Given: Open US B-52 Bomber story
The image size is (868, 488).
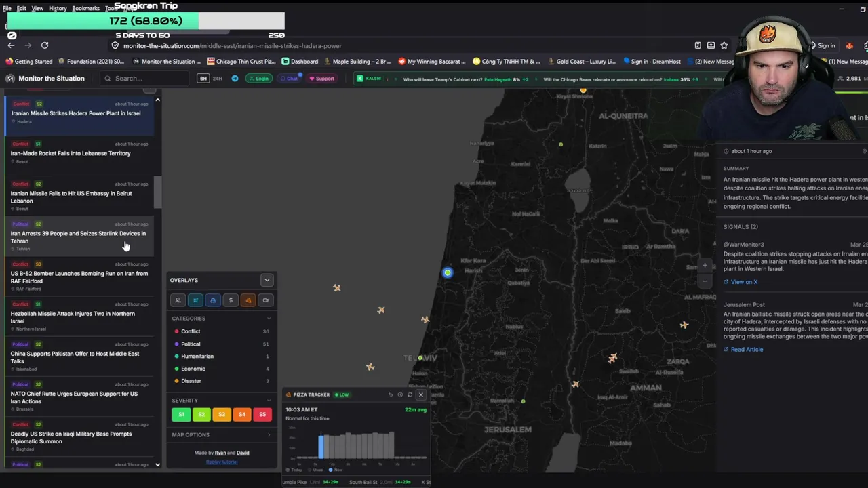Looking at the screenshot, I should point(79,277).
